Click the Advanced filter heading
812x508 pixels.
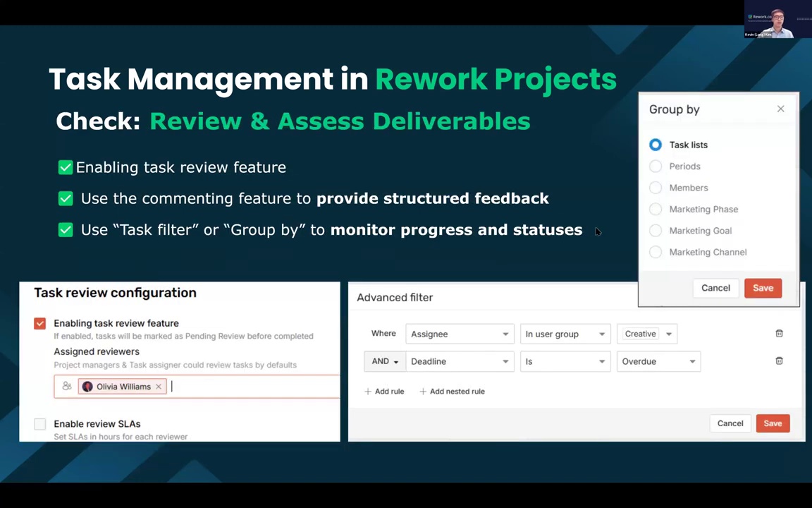395,298
